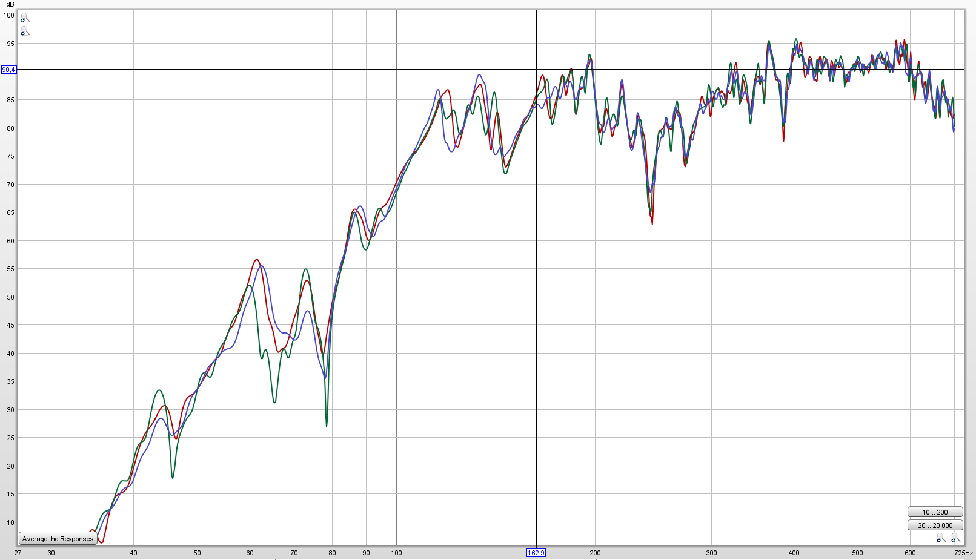This screenshot has width=976, height=560.
Task: Click the green trace's deepest dip just below 80 Hz
Action: pyautogui.click(x=327, y=426)
